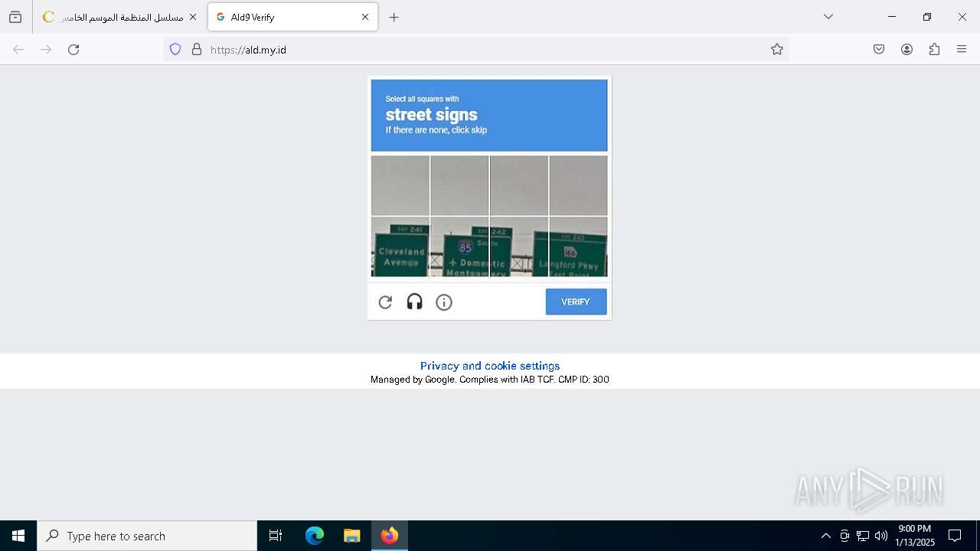
Task: Show hidden system tray icons
Action: (825, 536)
